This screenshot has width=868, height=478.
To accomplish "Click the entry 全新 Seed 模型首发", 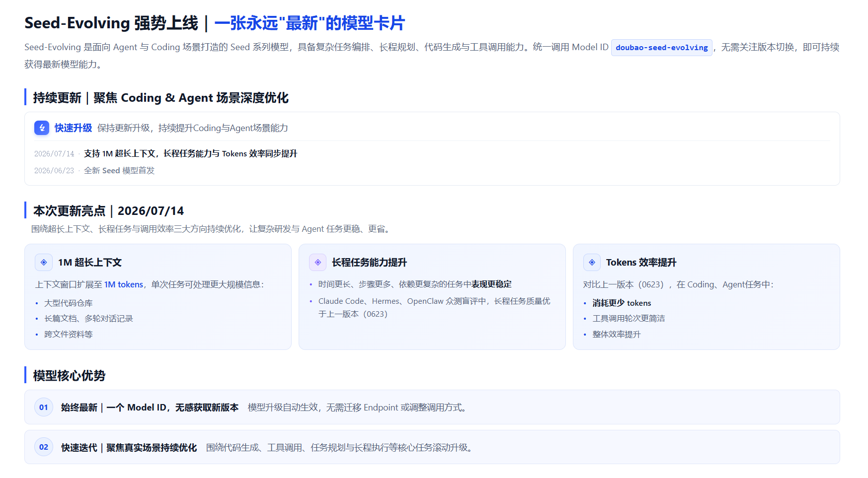I will [119, 171].
